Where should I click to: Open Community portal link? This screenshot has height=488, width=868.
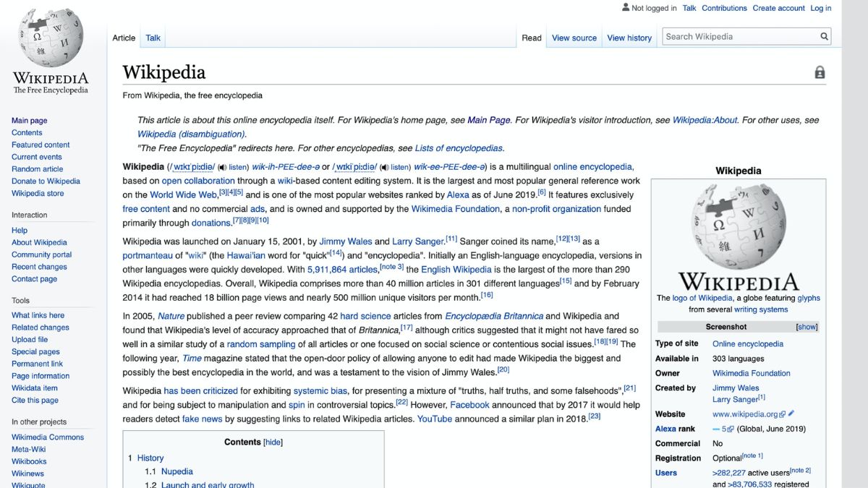point(41,254)
